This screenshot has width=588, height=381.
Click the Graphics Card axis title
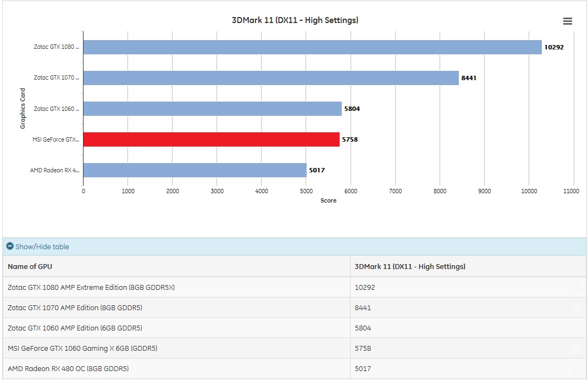[x=23, y=109]
